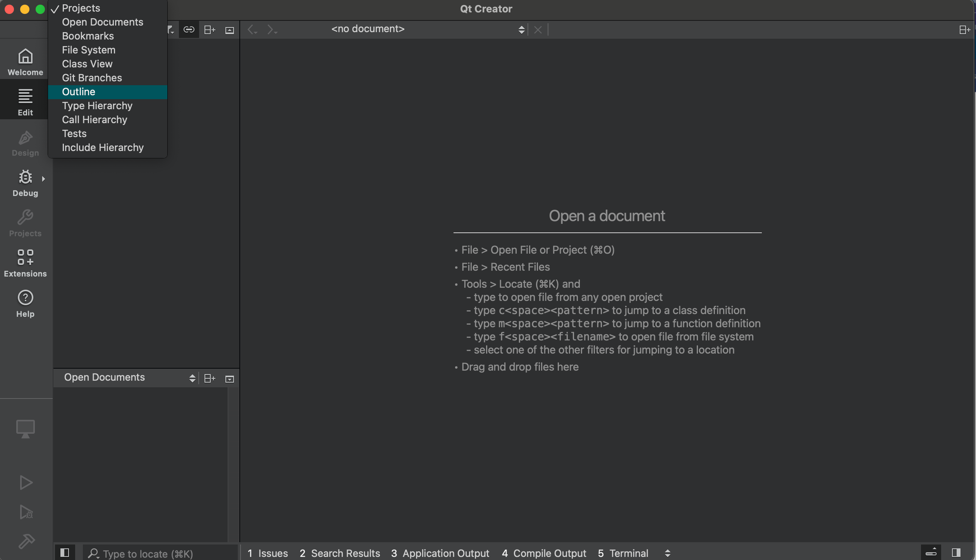Click Start Debugging run icon
Screen dimensions: 976x560
coord(26,512)
